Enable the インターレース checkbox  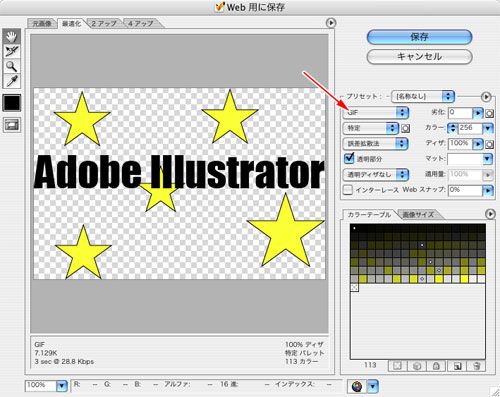click(x=348, y=190)
